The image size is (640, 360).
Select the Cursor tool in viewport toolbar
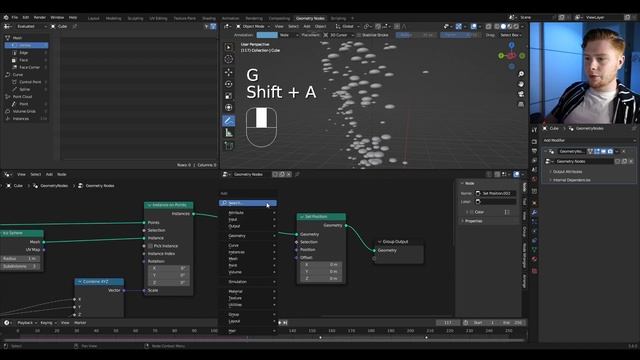(229, 59)
